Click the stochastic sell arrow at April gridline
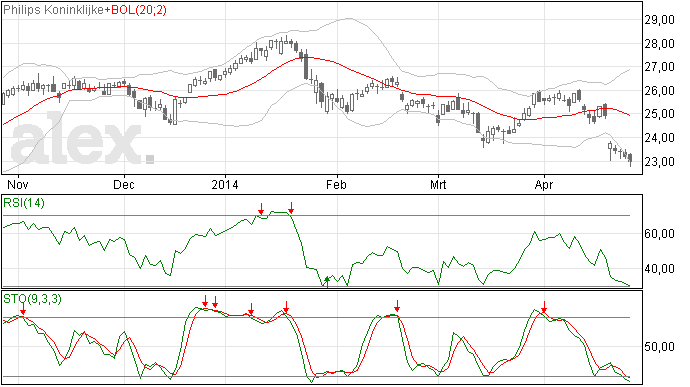The height and width of the screenshot is (387, 690). pos(544,307)
